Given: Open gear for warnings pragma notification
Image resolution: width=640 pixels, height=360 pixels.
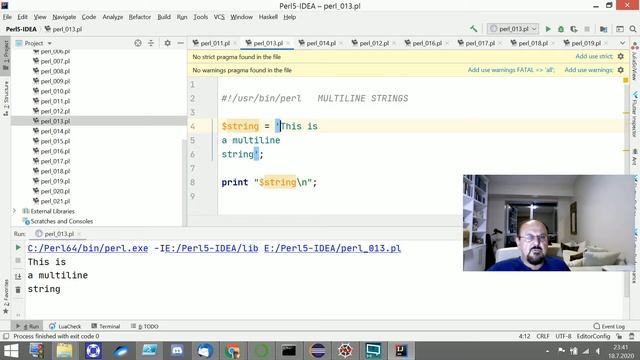Looking at the screenshot, I should click(x=620, y=70).
